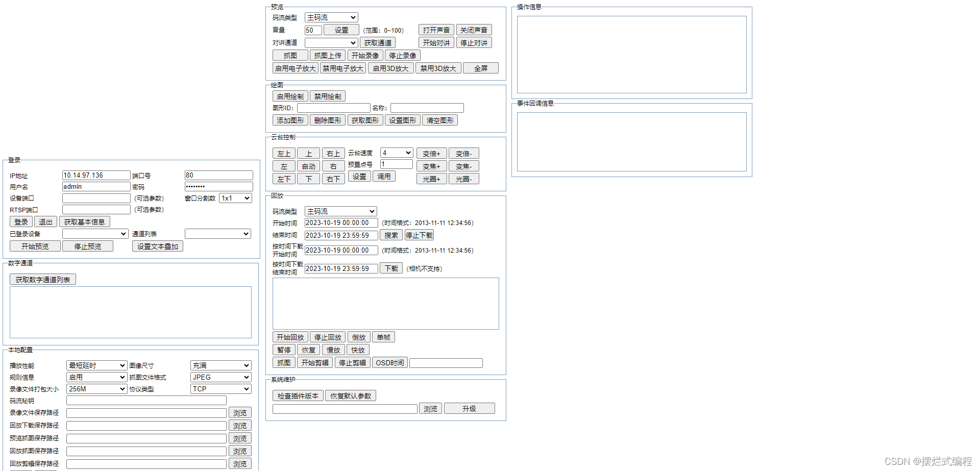Select 云台速度 dropdown showing 4
The height and width of the screenshot is (471, 980).
pos(396,153)
